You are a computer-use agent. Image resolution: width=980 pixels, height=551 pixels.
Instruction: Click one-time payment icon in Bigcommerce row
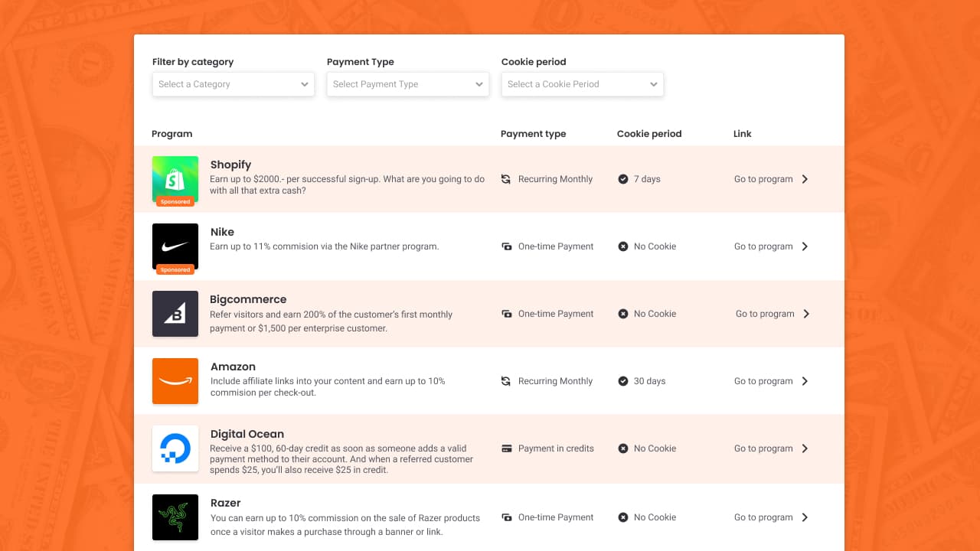(x=506, y=314)
